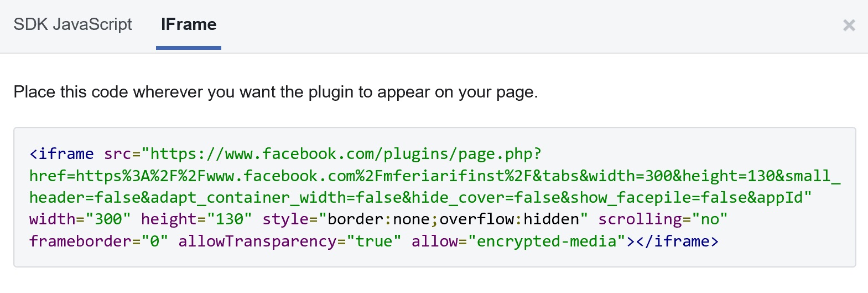Image resolution: width=868 pixels, height=293 pixels.
Task: Click the opening <iframe tag in code
Action: pos(61,154)
